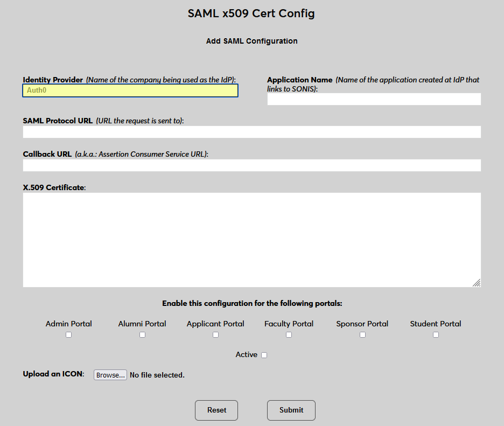Submit the SAML configuration
The width and height of the screenshot is (504, 426).
coord(291,410)
